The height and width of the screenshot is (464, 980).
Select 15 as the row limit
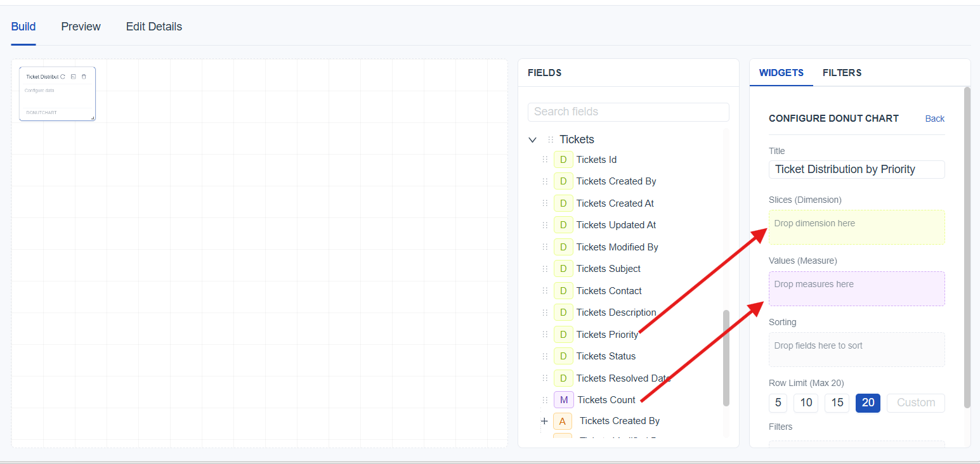(x=837, y=403)
